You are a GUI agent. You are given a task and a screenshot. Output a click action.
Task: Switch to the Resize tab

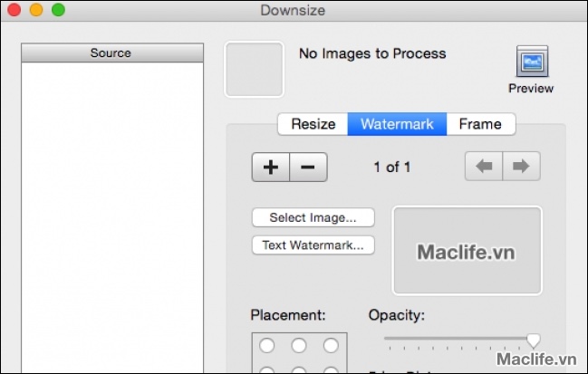point(313,124)
